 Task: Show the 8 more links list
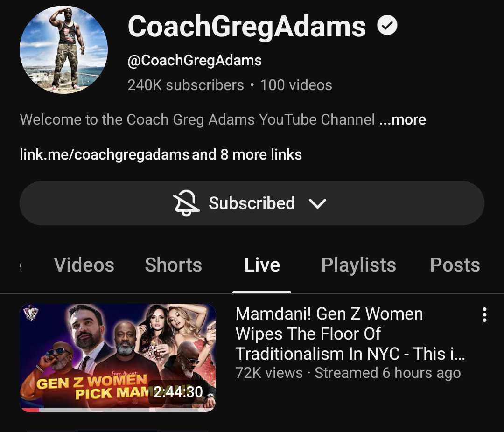[247, 154]
